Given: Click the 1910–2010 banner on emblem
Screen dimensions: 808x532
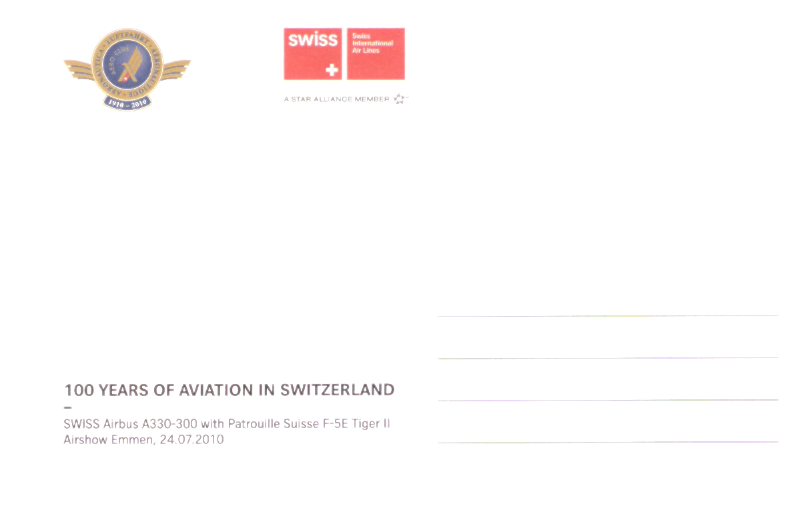Looking at the screenshot, I should coord(127,102).
